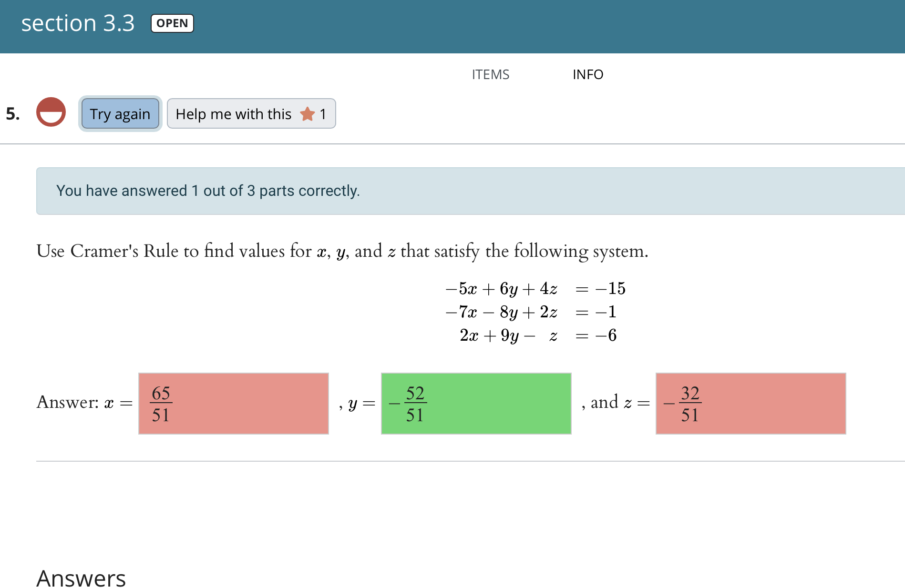The height and width of the screenshot is (588, 905).
Task: Select the z answer field showing -32/51
Action: point(751,404)
